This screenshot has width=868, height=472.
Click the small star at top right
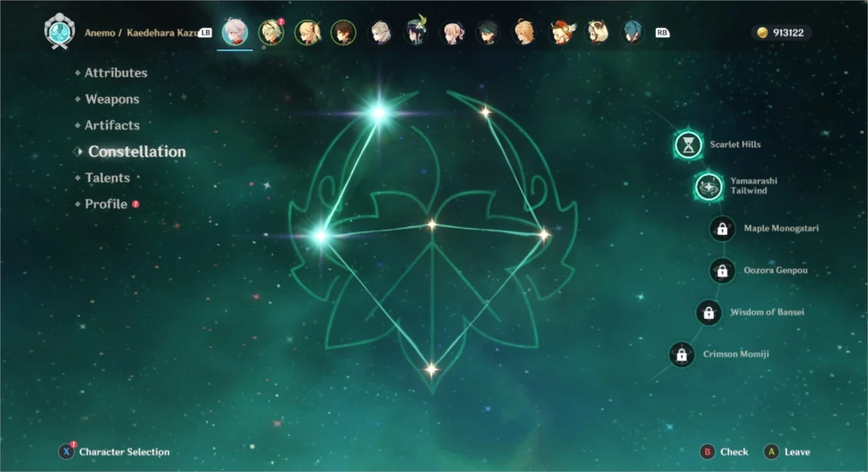point(485,112)
